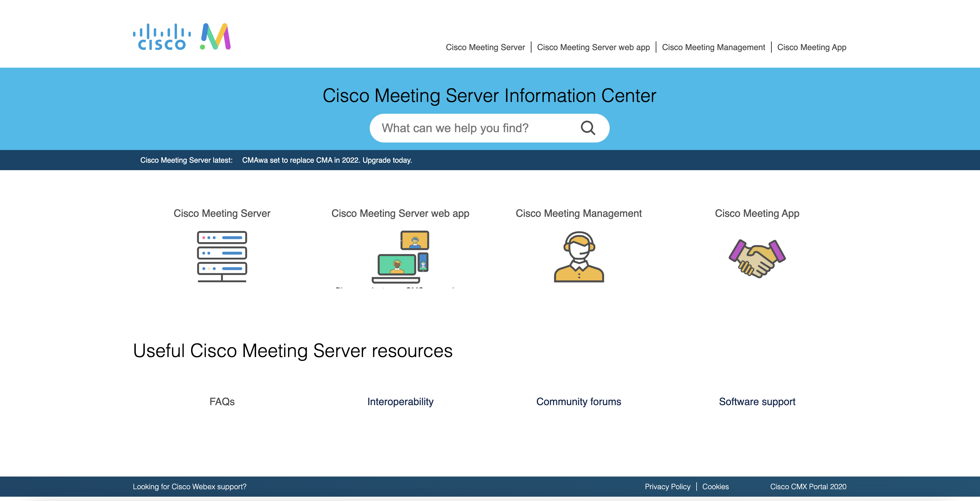Click the Cisco Meeting Server server icon
Viewport: 980px width, 501px height.
pyautogui.click(x=222, y=256)
